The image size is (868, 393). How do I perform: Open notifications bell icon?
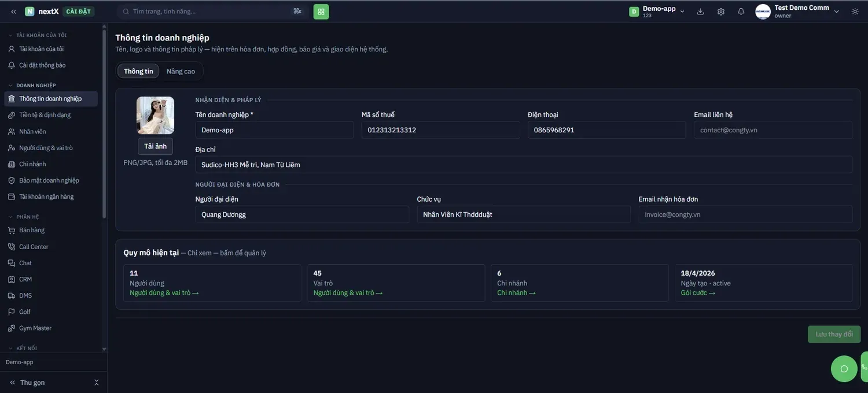click(x=741, y=12)
